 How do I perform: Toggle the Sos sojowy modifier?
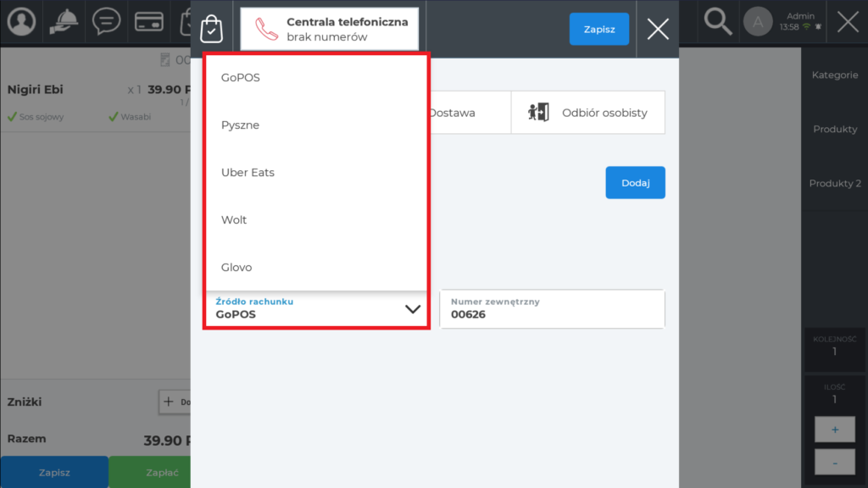pos(36,117)
